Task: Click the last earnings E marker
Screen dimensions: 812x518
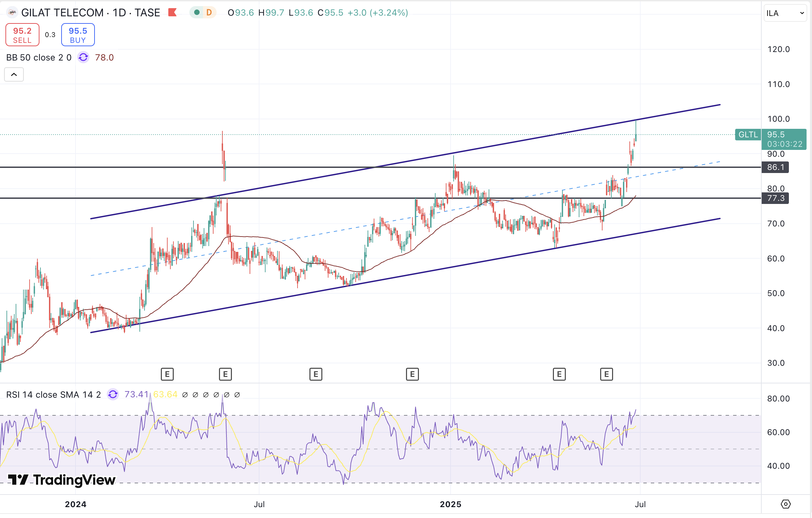Action: click(606, 374)
